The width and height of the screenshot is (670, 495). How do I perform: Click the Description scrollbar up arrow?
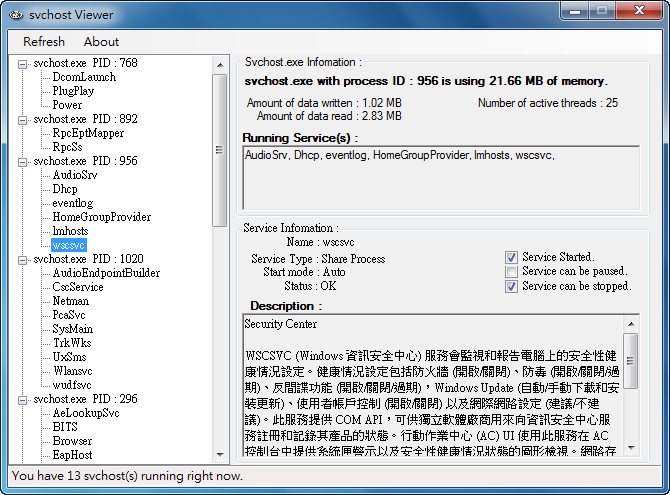pyautogui.click(x=631, y=324)
